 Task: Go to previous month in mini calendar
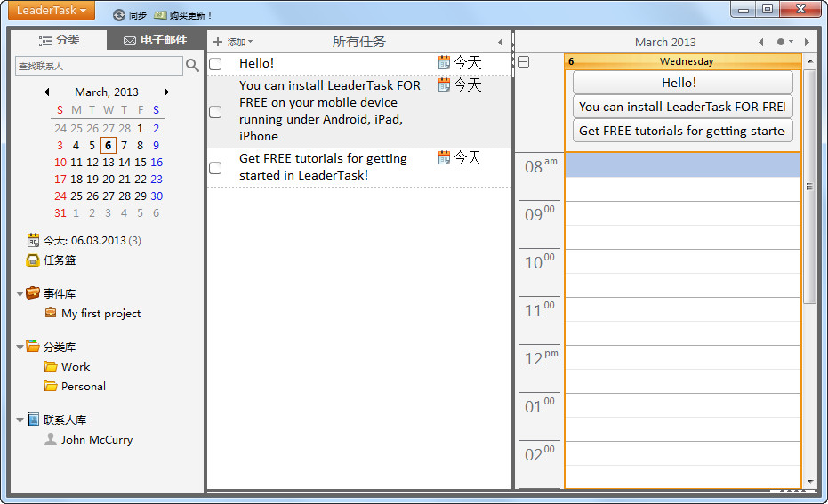point(47,92)
